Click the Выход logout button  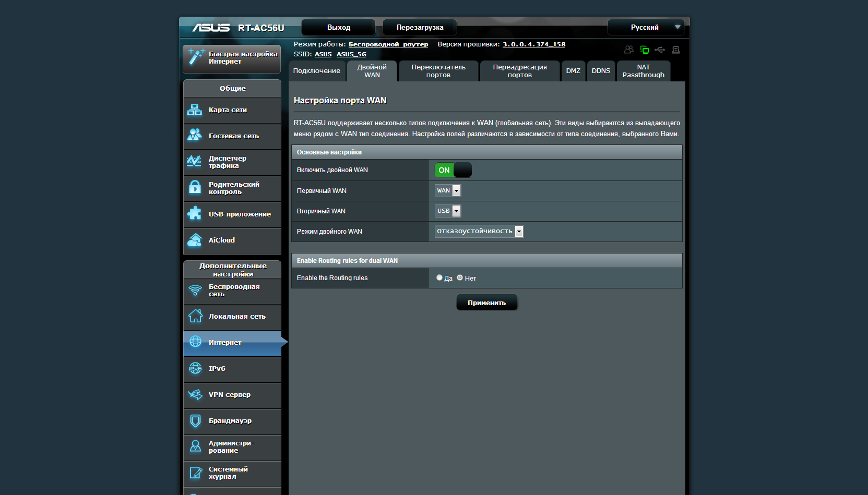[x=339, y=27]
